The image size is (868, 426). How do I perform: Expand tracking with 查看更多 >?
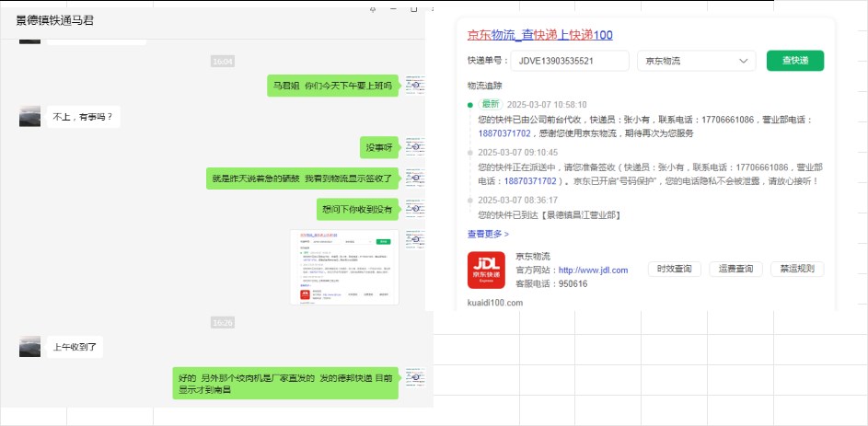[x=488, y=234]
